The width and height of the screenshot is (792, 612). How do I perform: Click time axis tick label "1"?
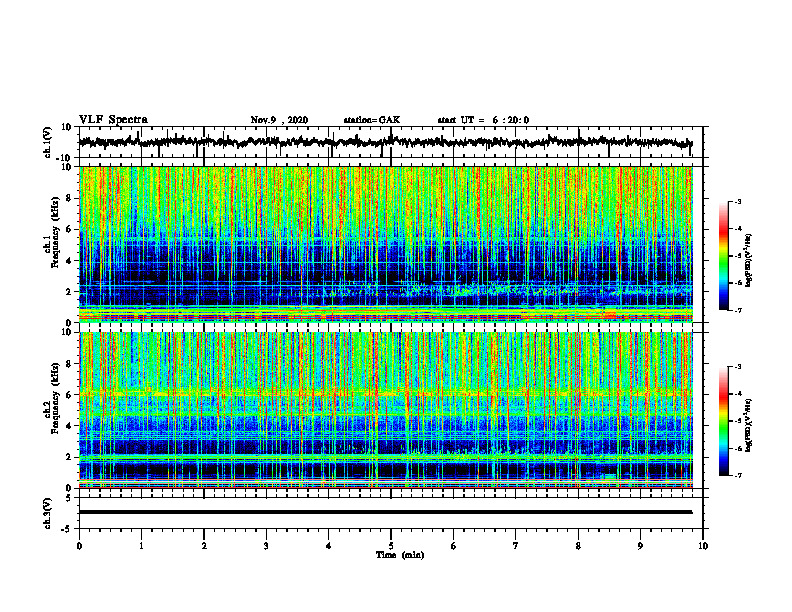pos(141,546)
